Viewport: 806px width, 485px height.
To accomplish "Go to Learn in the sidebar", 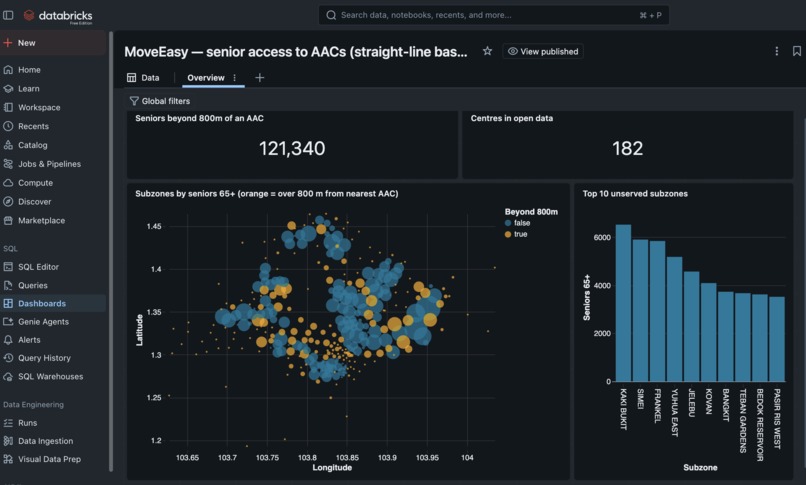I will pyautogui.click(x=53, y=89).
